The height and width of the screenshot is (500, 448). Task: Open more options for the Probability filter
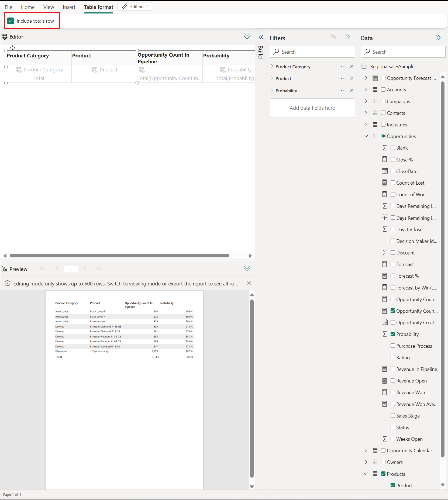(x=343, y=91)
